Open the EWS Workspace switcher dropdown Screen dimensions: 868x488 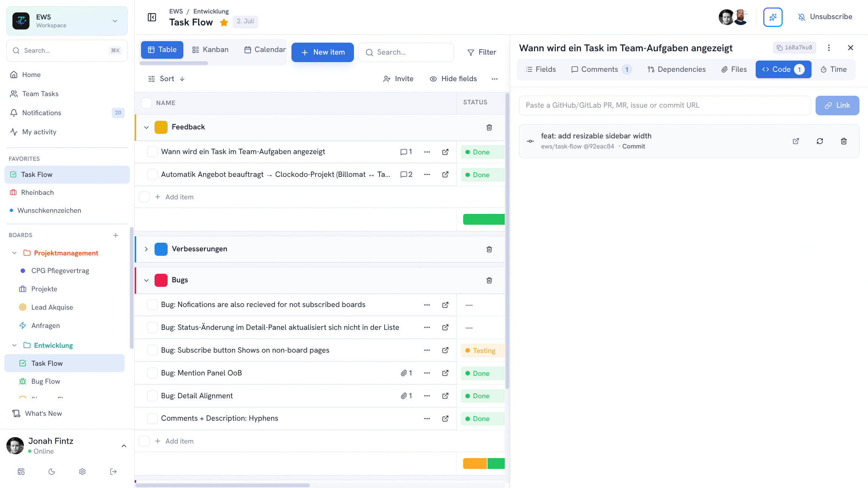tap(67, 21)
